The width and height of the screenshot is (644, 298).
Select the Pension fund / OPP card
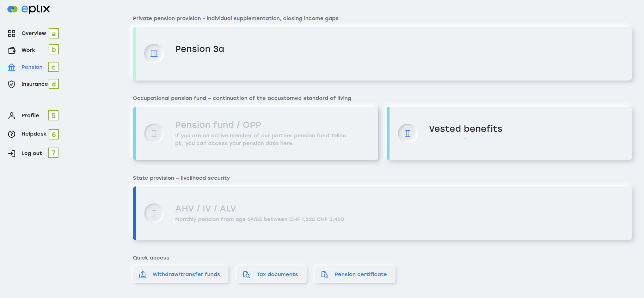pyautogui.click(x=256, y=133)
